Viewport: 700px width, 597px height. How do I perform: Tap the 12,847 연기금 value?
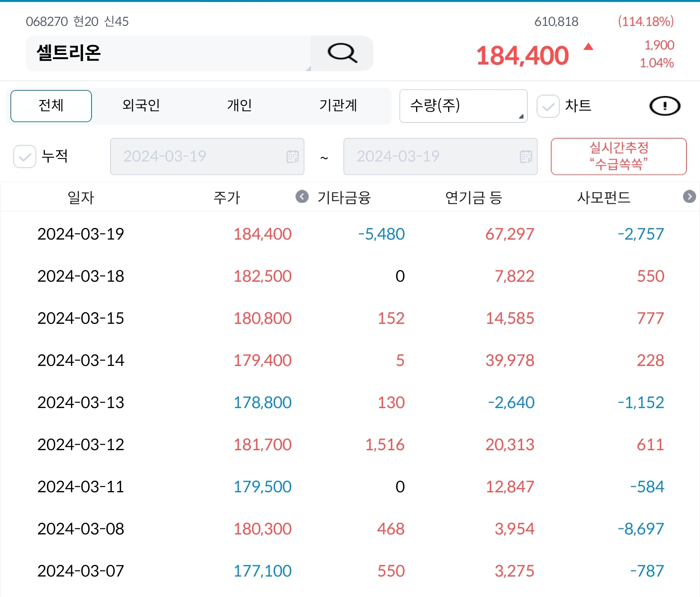pos(510,487)
